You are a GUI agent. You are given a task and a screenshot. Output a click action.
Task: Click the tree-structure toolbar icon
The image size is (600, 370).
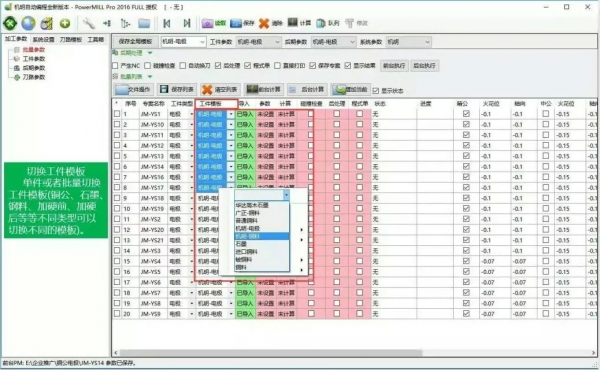[126, 23]
